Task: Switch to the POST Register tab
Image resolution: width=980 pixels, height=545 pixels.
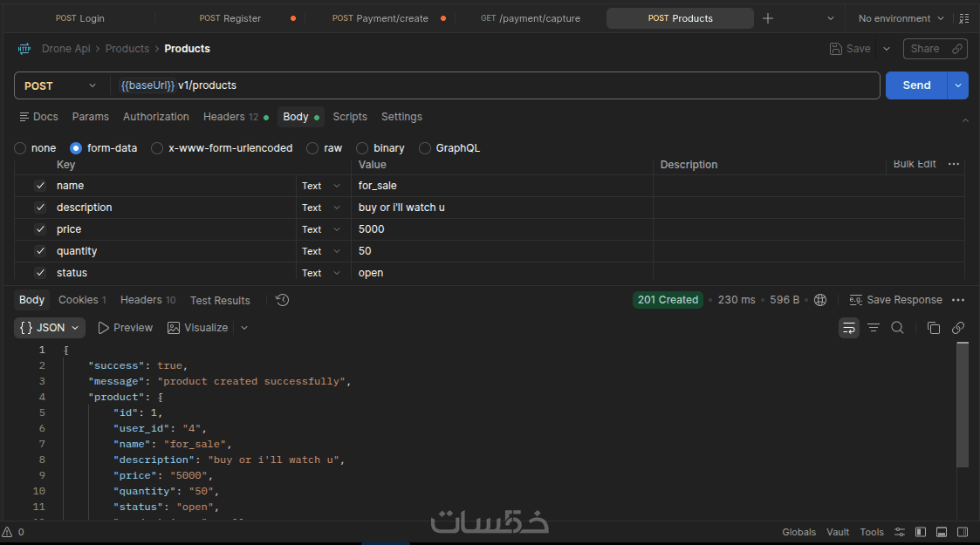Action: 230,18
